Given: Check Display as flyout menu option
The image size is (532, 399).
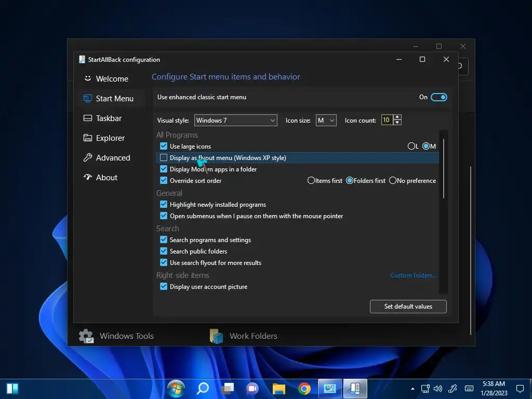Looking at the screenshot, I should [164, 158].
